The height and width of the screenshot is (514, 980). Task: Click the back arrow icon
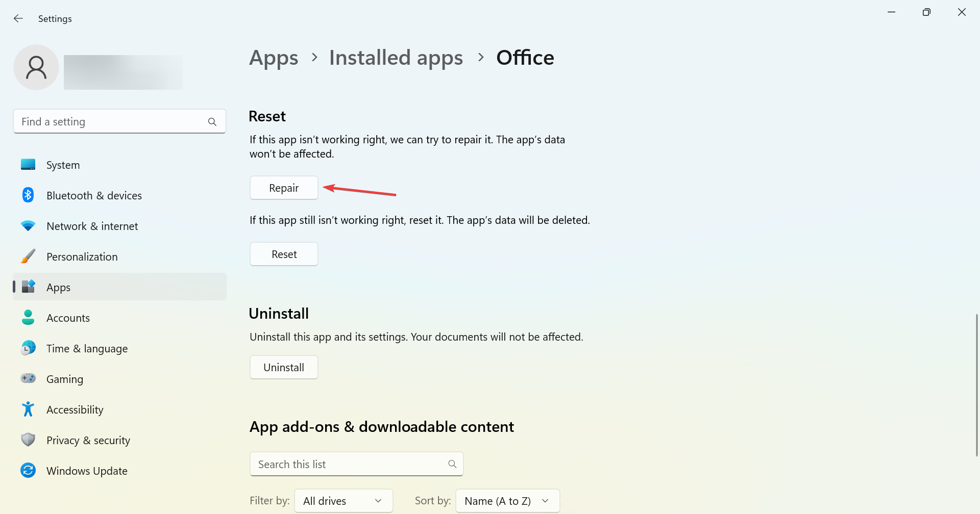pos(18,18)
